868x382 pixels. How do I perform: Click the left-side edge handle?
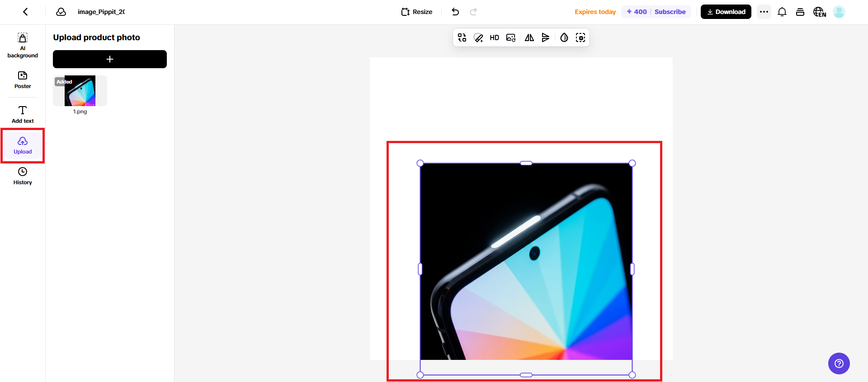(420, 269)
